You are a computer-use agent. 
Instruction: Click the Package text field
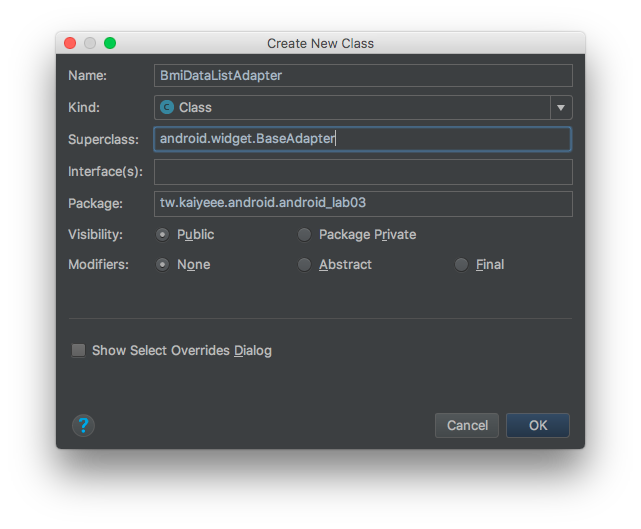(363, 204)
